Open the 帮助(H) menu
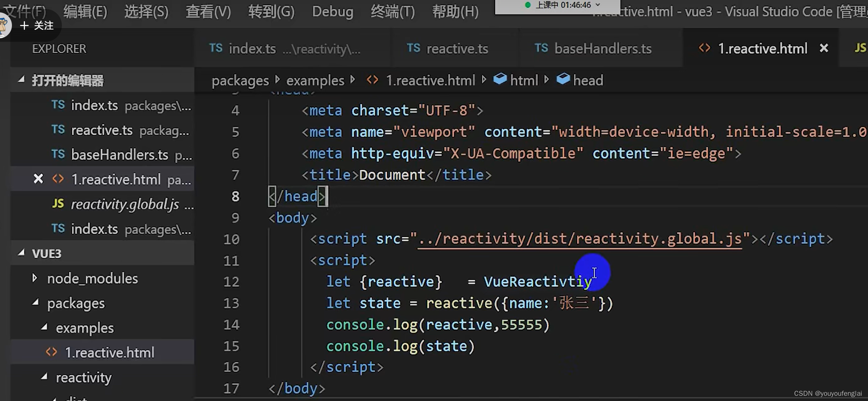The height and width of the screenshot is (401, 868). pyautogui.click(x=455, y=12)
